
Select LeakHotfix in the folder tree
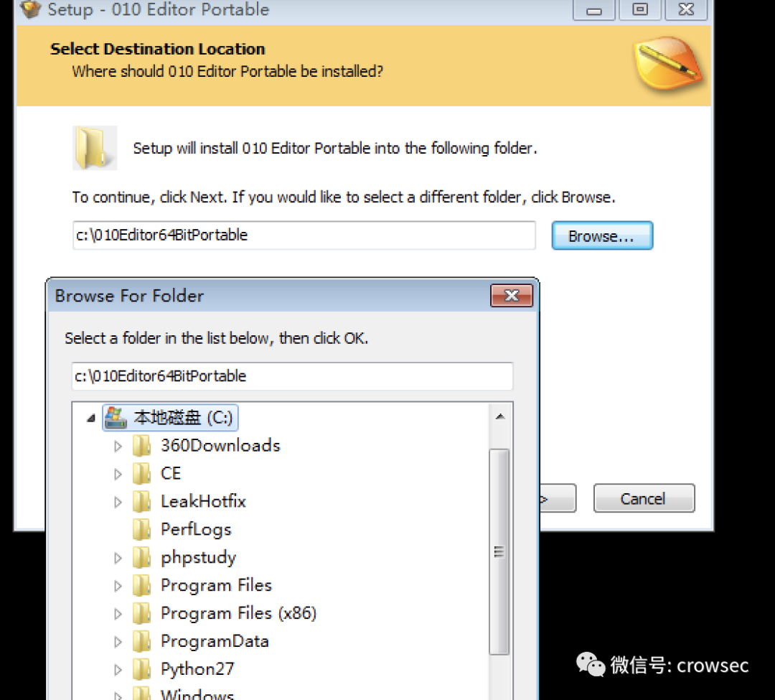pyautogui.click(x=203, y=501)
